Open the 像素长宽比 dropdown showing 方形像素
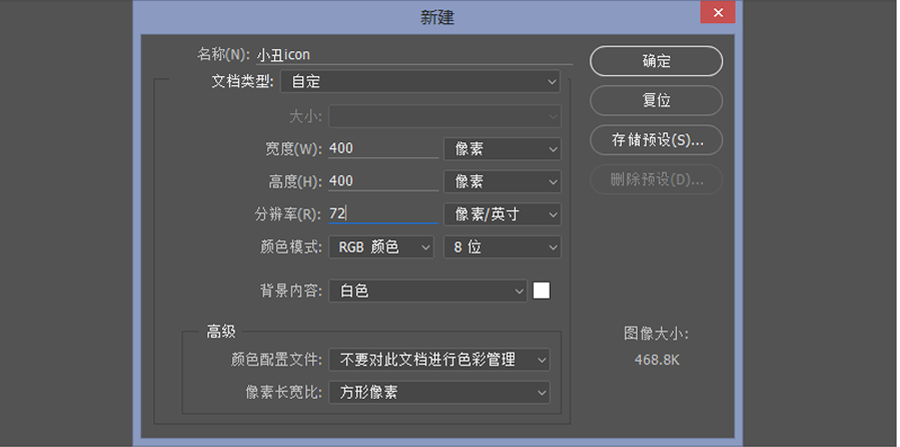This screenshot has height=447, width=900. click(439, 392)
